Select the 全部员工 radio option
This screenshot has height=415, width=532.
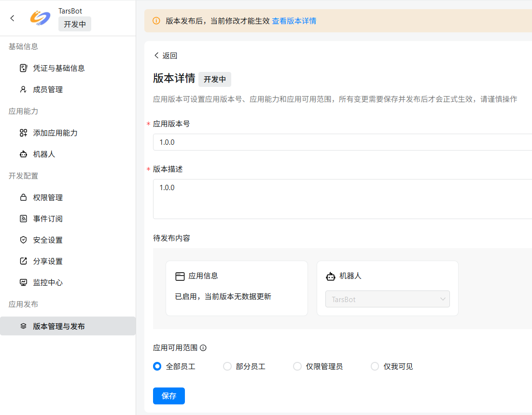point(157,366)
